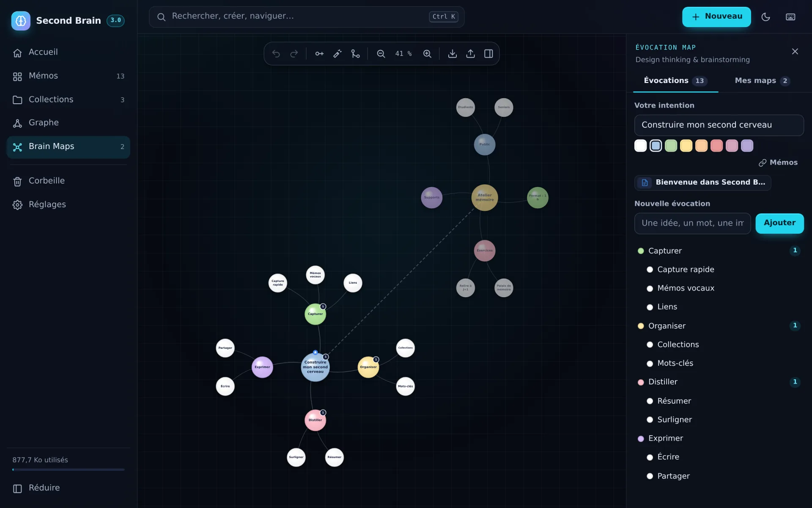Select Capturer in the evocation list
Image resolution: width=812 pixels, height=508 pixels.
(719, 251)
